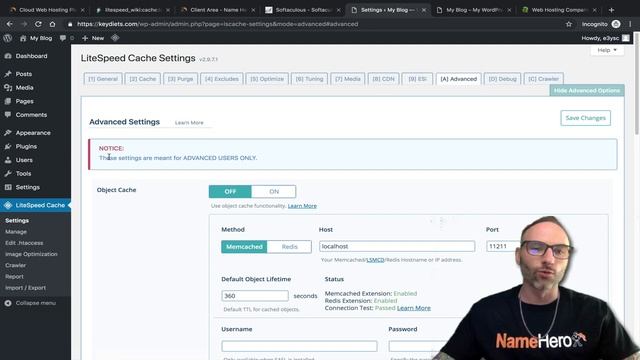The width and height of the screenshot is (640, 360).
Task: Open Import / Export submenu item
Action: [x=25, y=288]
